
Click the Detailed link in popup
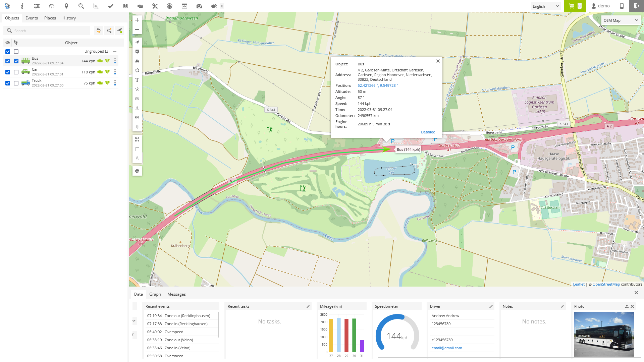click(x=428, y=132)
